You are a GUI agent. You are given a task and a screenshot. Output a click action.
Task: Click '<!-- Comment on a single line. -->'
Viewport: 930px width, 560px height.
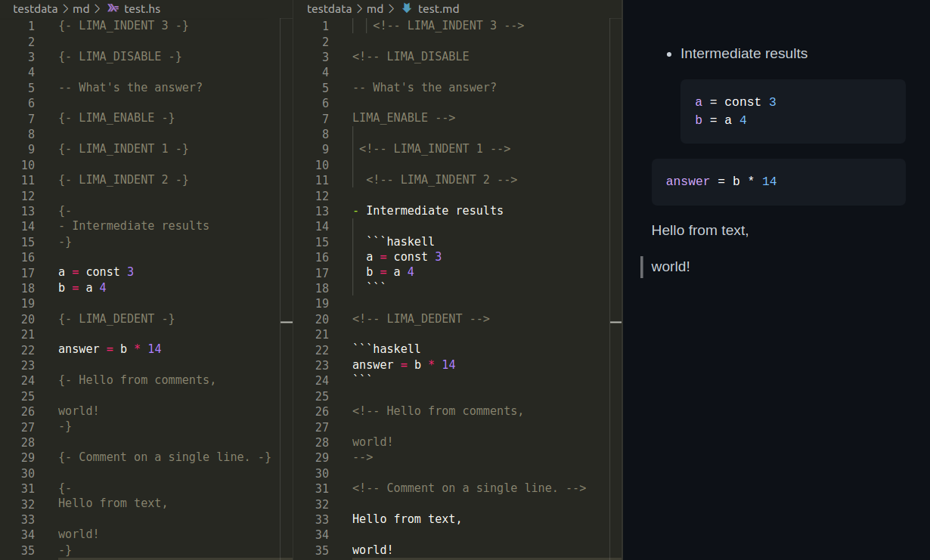click(x=469, y=488)
